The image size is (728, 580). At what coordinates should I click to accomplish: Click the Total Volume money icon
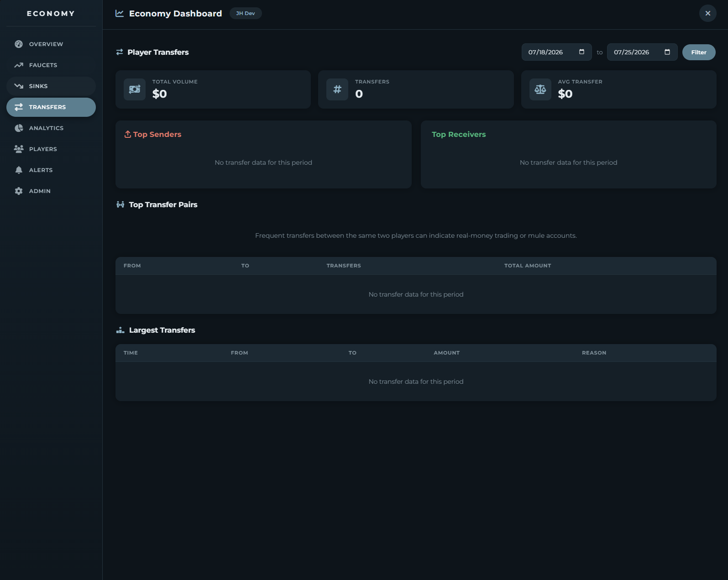[x=135, y=89]
